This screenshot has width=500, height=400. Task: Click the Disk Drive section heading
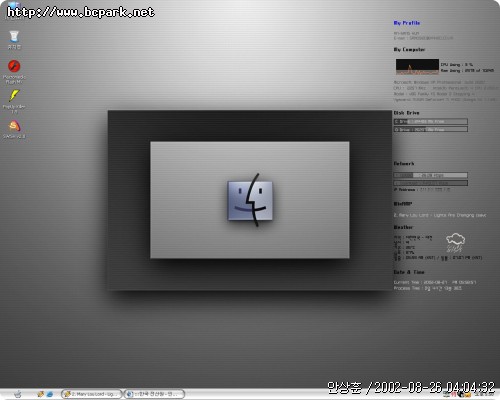pos(406,113)
